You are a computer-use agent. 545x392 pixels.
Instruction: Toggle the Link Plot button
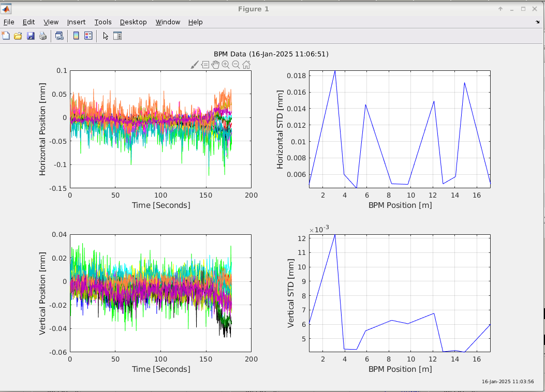click(x=60, y=36)
